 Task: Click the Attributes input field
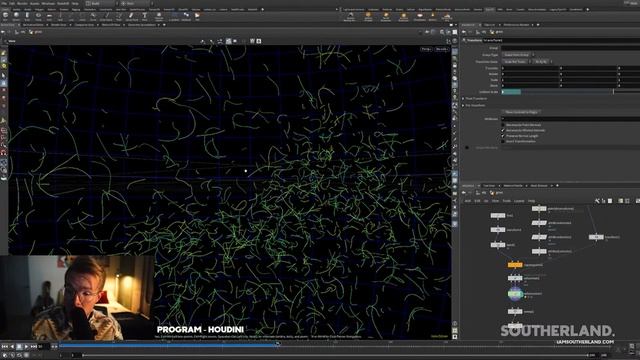[x=571, y=119]
